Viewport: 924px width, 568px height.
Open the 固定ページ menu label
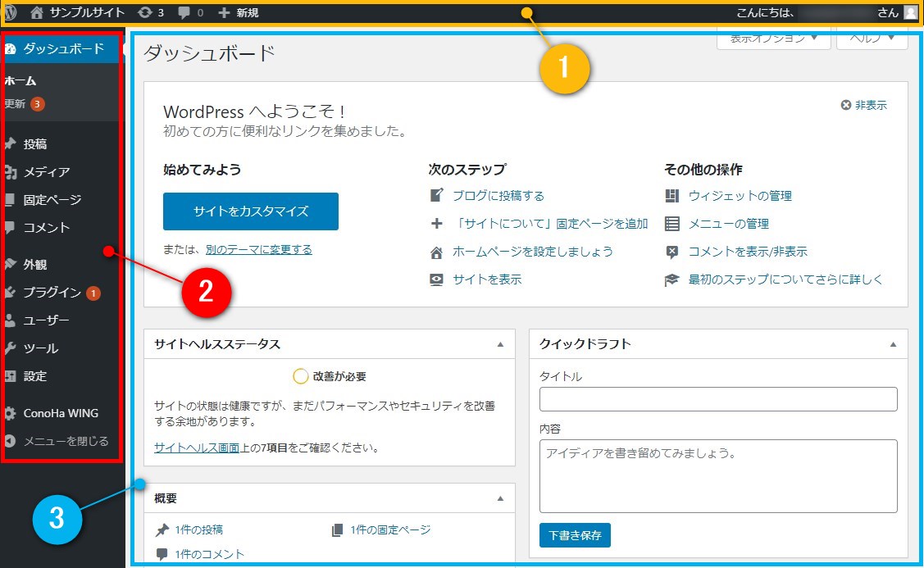pyautogui.click(x=52, y=200)
